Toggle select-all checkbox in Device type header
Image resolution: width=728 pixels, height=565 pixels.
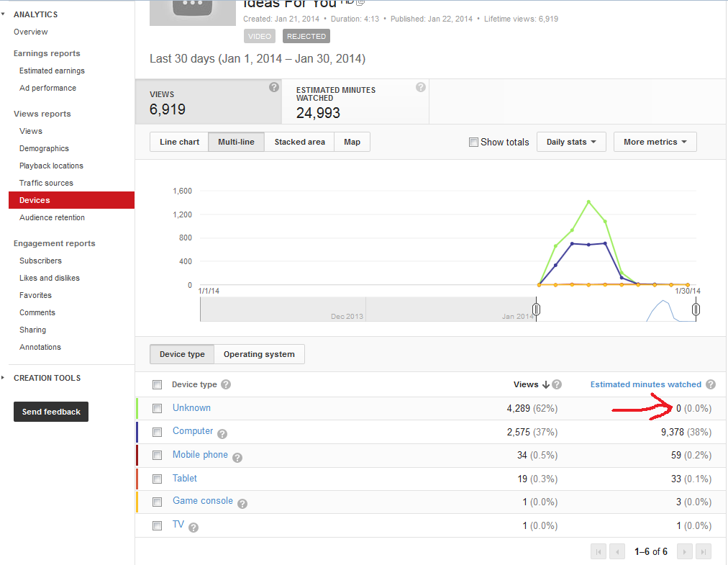pos(158,385)
